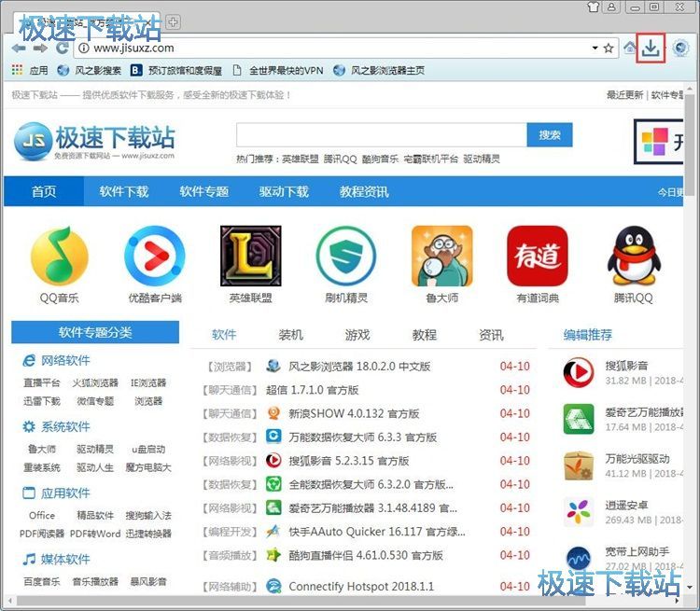Switch to the 教程 category tab
This screenshot has height=611, width=700.
(x=425, y=335)
